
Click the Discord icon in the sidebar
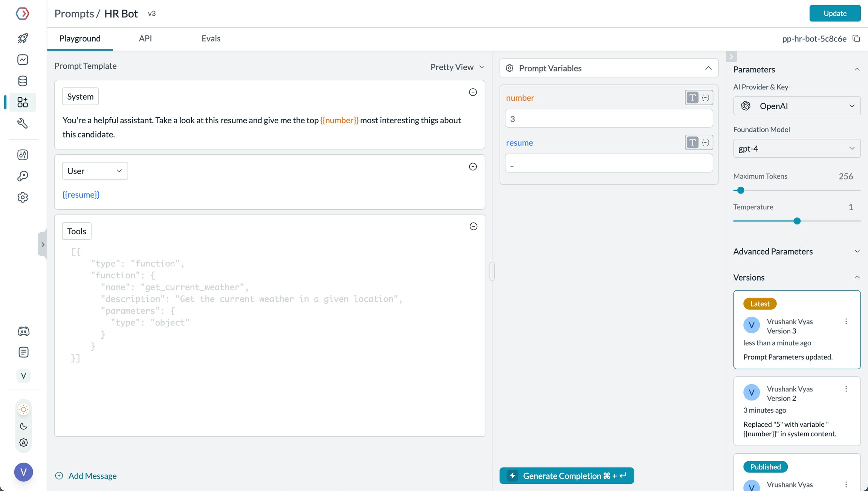[x=23, y=331]
